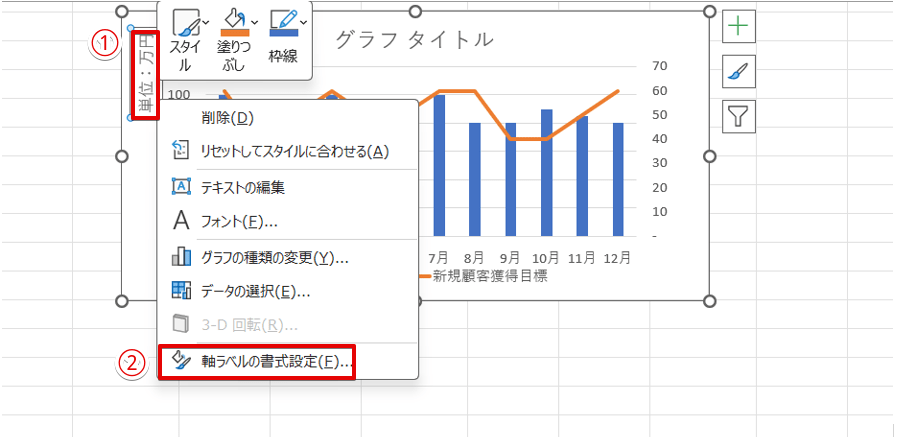Click the スタイル style icon

coord(183,24)
